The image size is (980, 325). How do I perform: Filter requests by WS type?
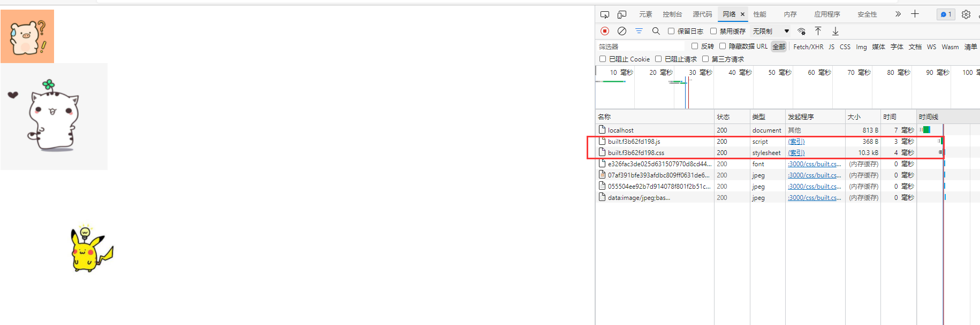(x=932, y=47)
